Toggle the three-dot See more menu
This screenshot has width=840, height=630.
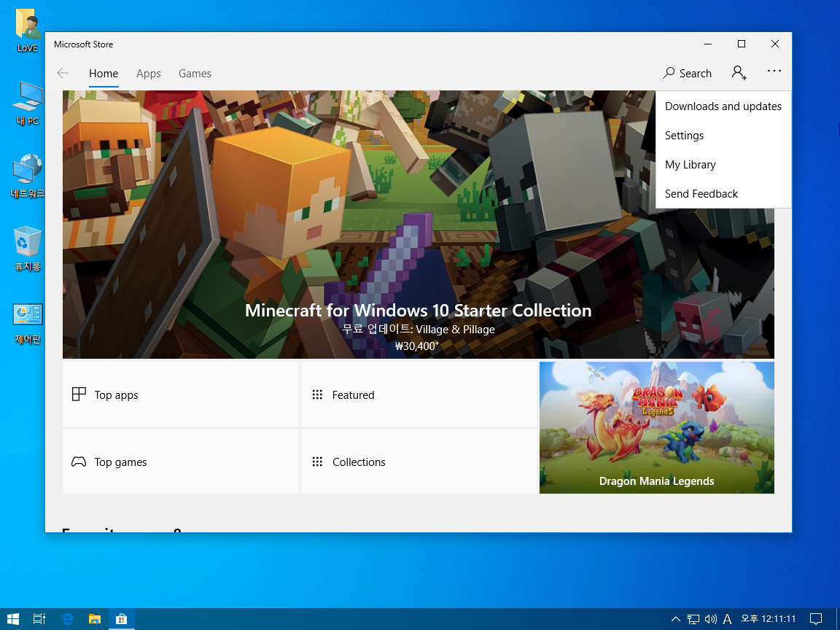(x=774, y=71)
